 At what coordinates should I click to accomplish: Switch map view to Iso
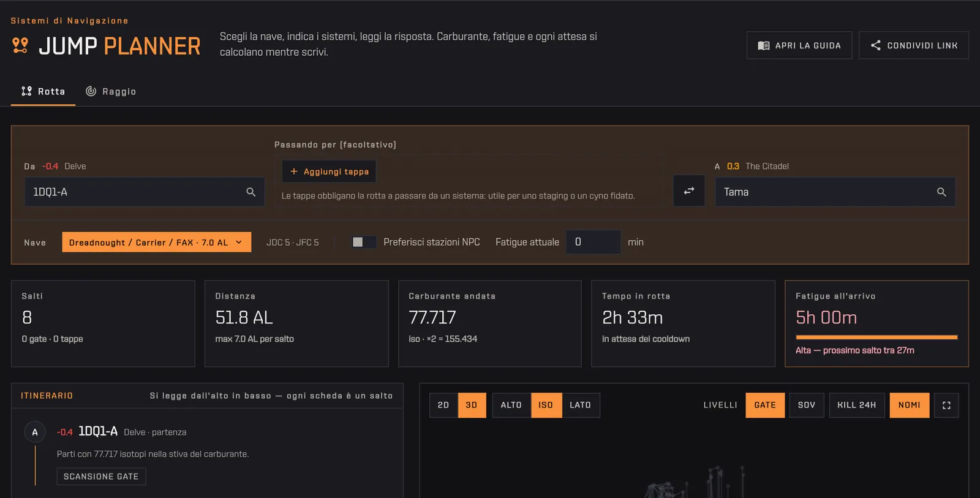pos(546,405)
